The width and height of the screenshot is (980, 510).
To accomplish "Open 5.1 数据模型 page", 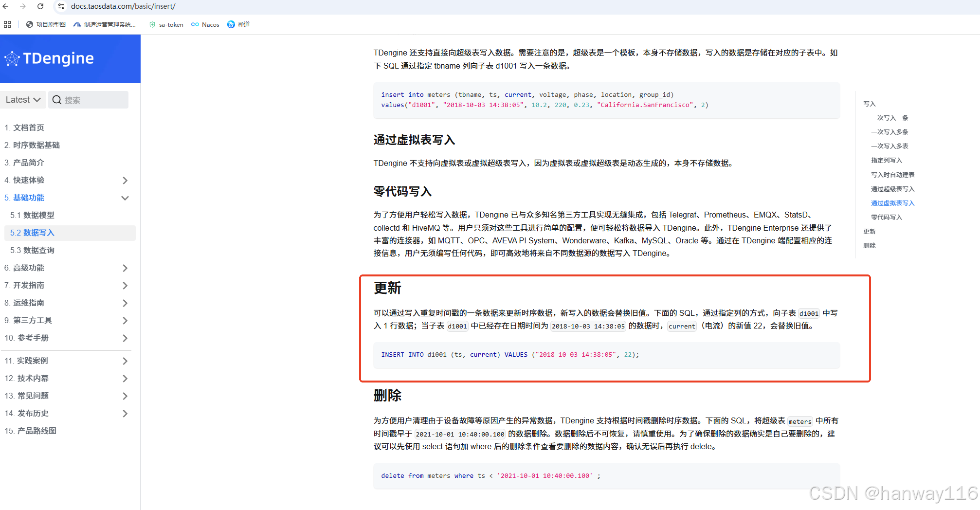I will click(x=32, y=215).
